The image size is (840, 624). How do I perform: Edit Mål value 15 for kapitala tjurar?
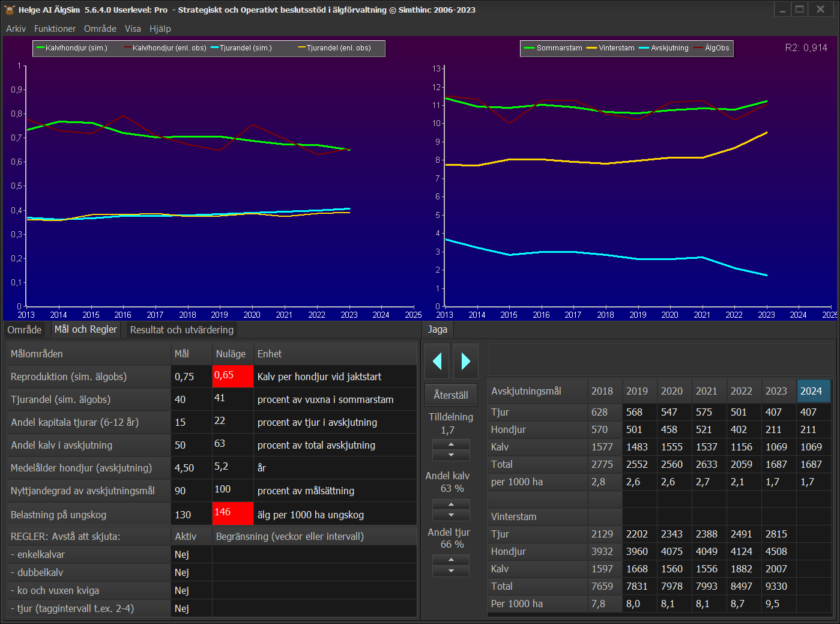(x=192, y=422)
